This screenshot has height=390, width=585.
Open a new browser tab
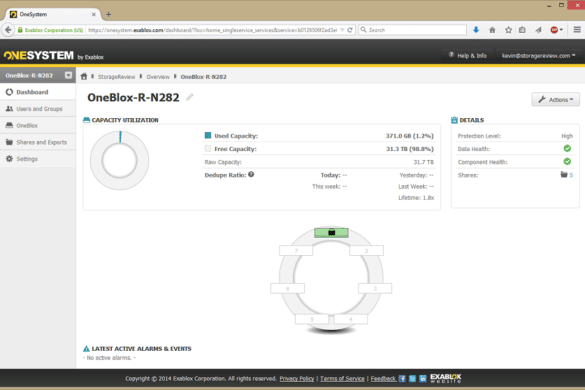[x=108, y=15]
